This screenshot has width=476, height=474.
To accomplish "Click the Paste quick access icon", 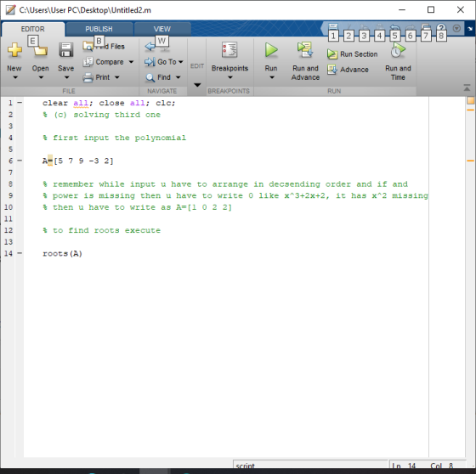I will (379, 27).
